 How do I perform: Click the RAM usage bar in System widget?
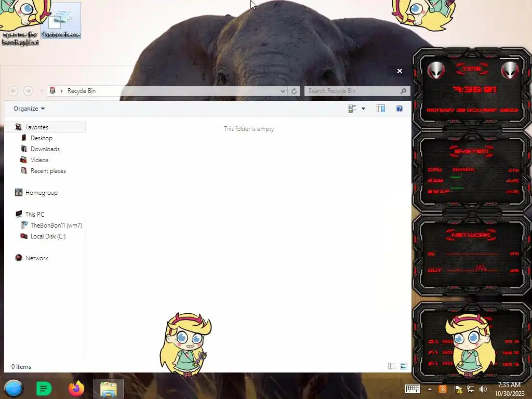pyautogui.click(x=456, y=177)
